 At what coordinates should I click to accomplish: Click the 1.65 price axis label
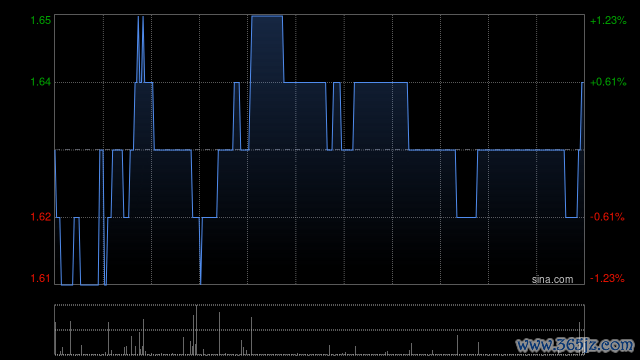(41, 20)
